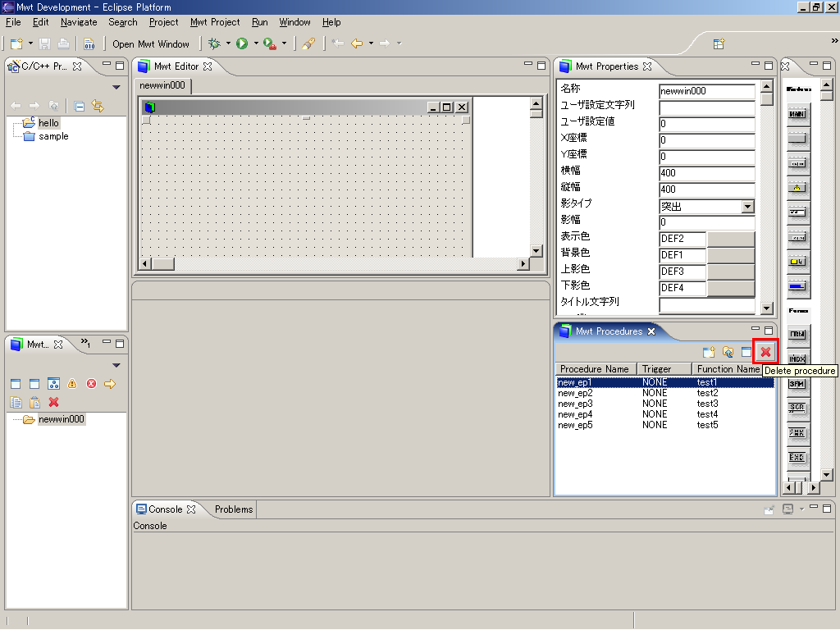This screenshot has width=840, height=630.
Task: Select the INDX widget in the palette
Action: [797, 358]
